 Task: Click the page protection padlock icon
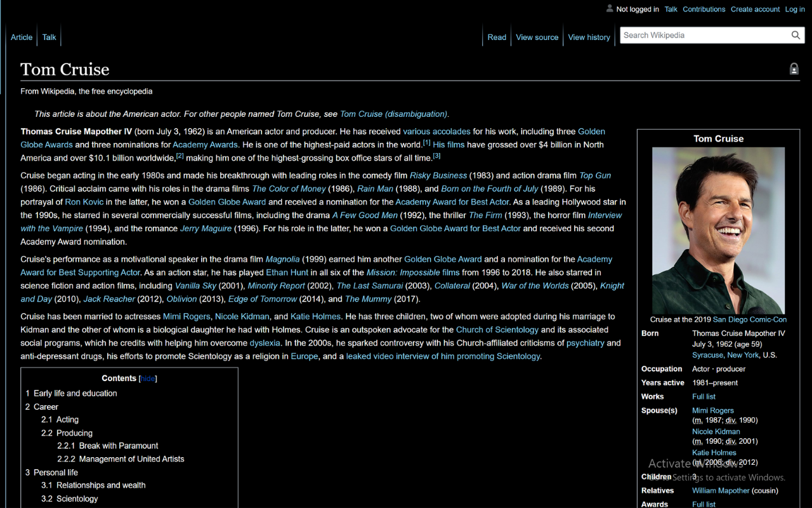[x=794, y=69]
